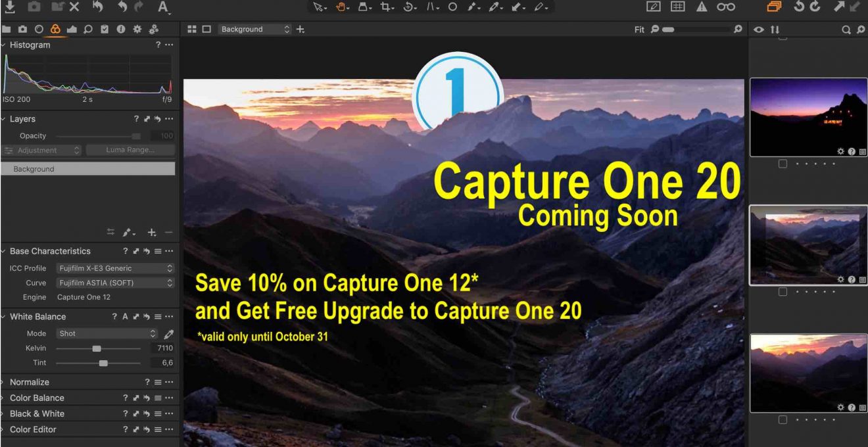868x447 pixels.
Task: Toggle the Proofing glasses icon
Action: 726,7
